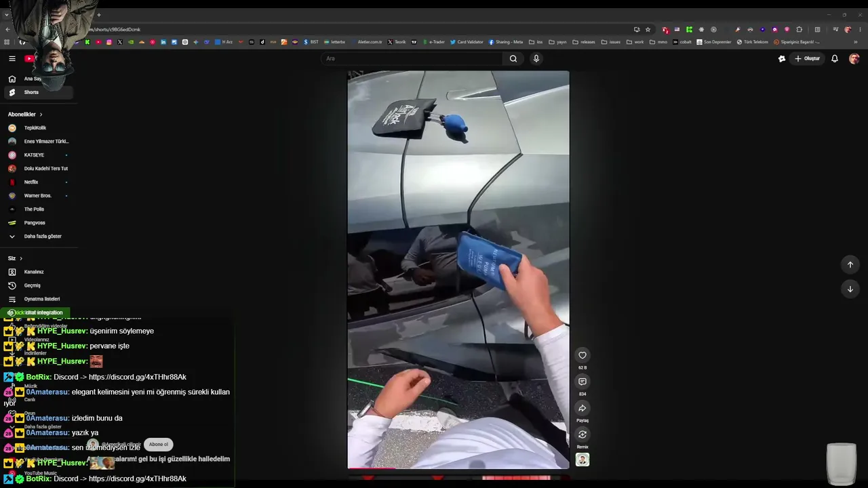Image resolution: width=868 pixels, height=488 pixels.
Task: Open the BIST bookmark
Action: click(x=311, y=42)
